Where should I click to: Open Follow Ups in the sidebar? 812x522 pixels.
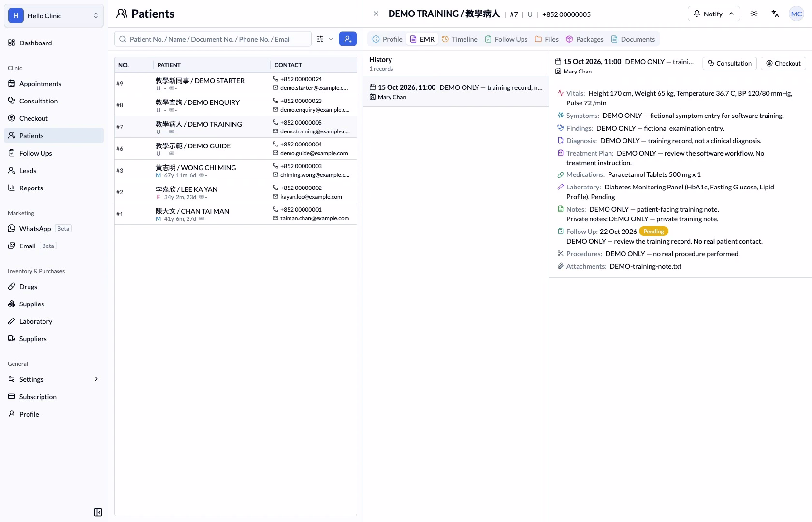click(x=54, y=153)
